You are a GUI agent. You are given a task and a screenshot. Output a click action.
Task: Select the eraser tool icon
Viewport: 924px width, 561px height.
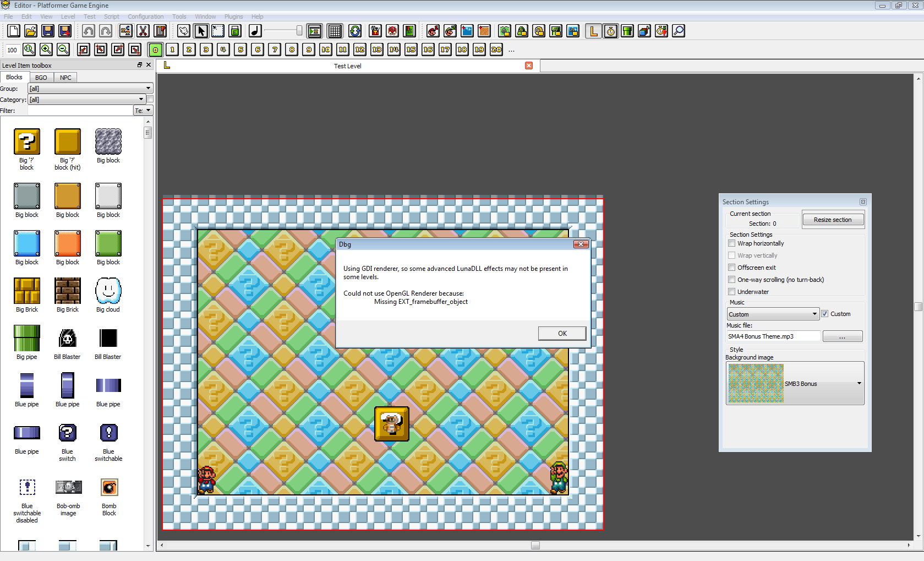click(235, 31)
